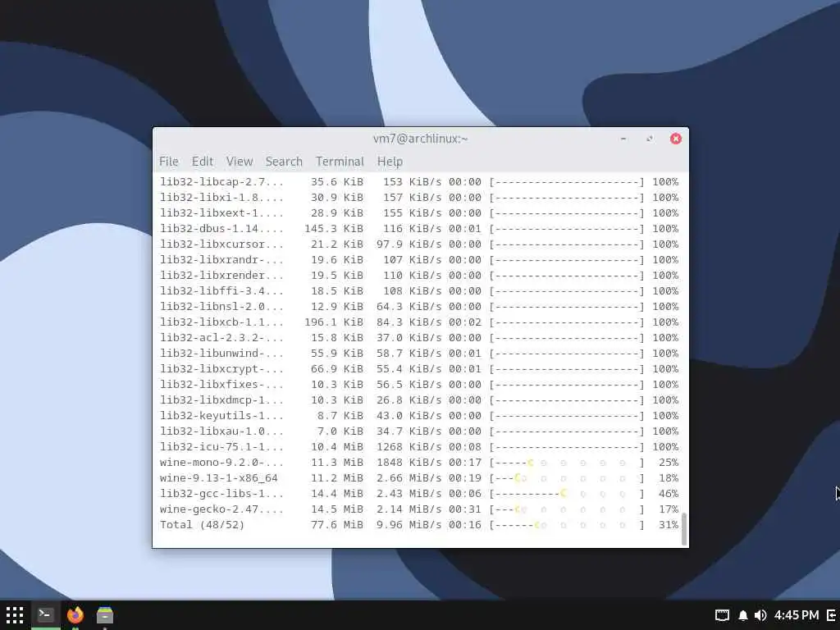Image resolution: width=840 pixels, height=630 pixels.
Task: Click the terminal vertical scrollbar thumb
Action: (x=683, y=529)
